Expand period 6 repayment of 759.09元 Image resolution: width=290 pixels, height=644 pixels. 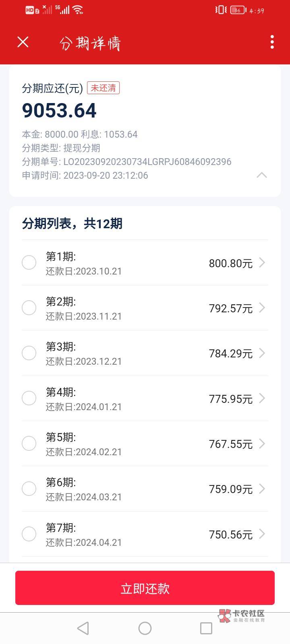coord(230,489)
